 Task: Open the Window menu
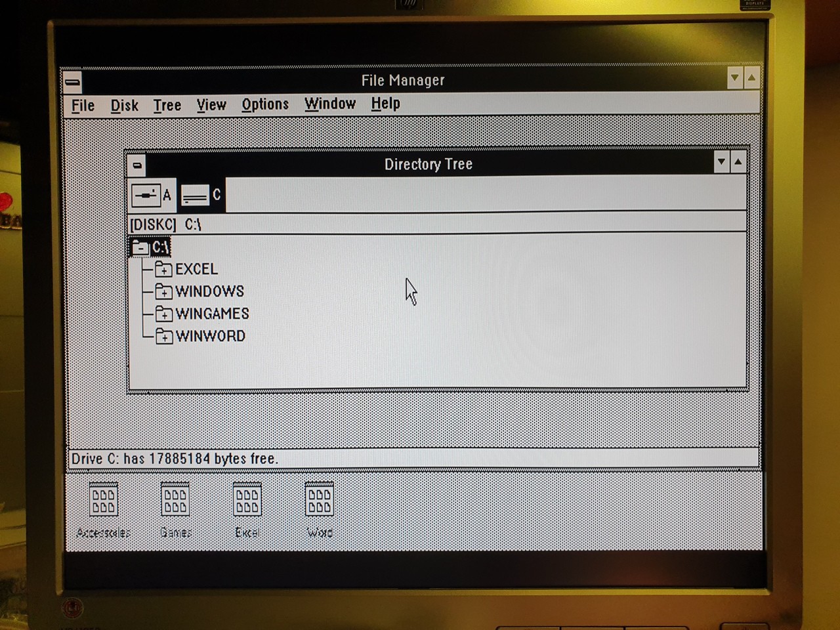[330, 104]
